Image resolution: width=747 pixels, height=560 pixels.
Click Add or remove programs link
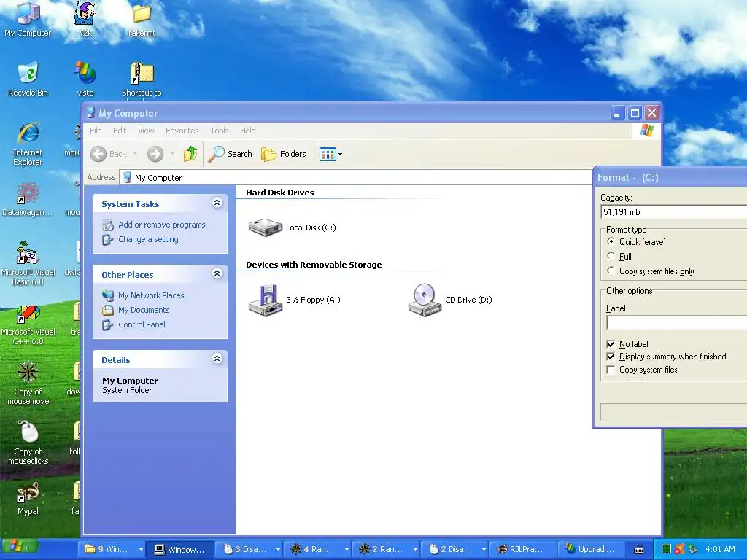(x=161, y=225)
